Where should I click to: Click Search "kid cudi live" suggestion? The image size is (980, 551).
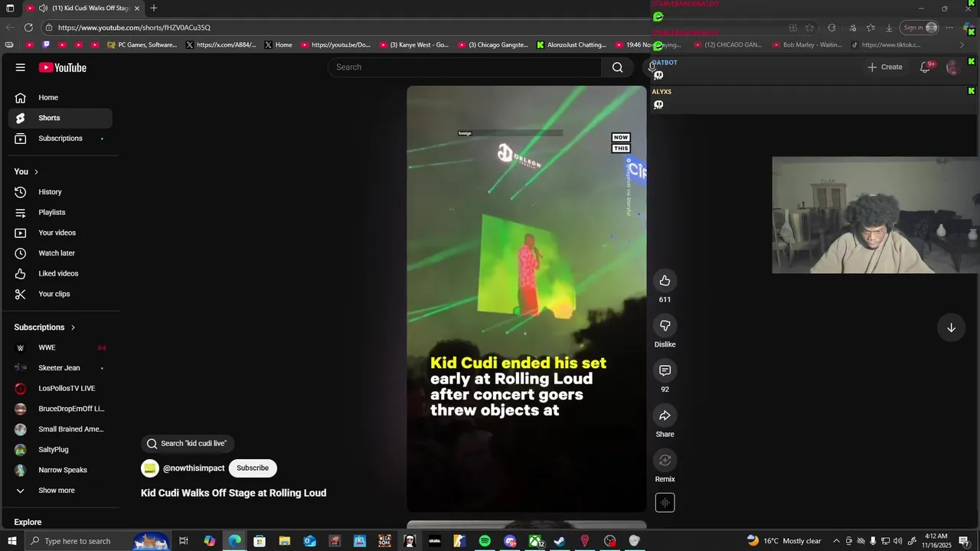[x=187, y=444]
